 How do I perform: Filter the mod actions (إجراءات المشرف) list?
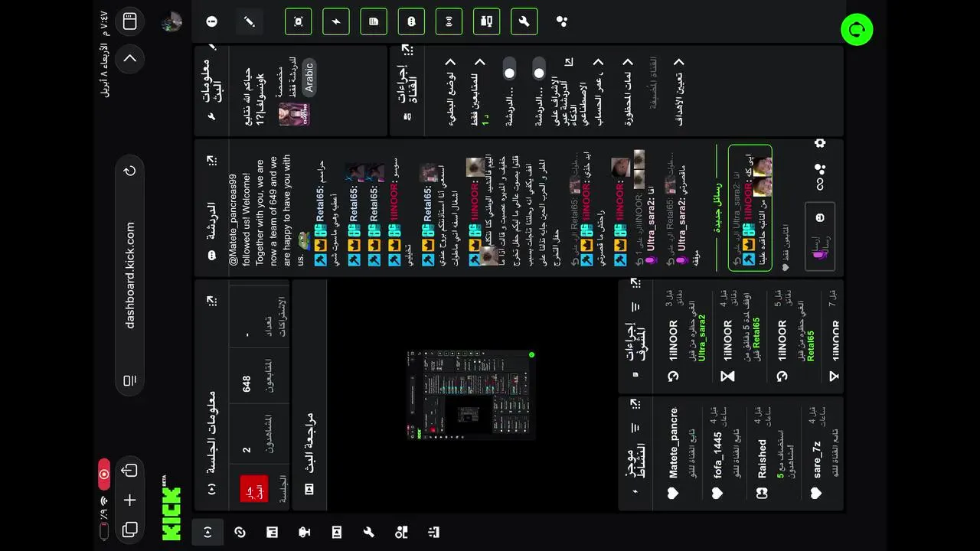pyautogui.click(x=635, y=306)
